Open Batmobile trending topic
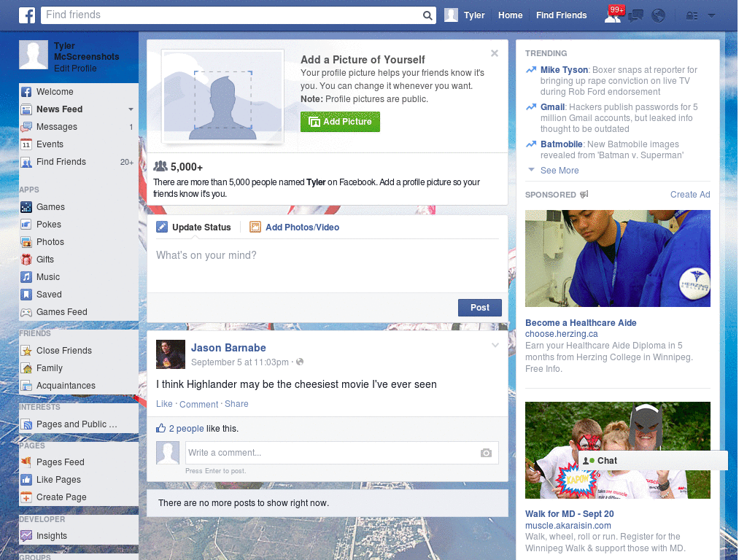This screenshot has width=747, height=560. (x=561, y=144)
